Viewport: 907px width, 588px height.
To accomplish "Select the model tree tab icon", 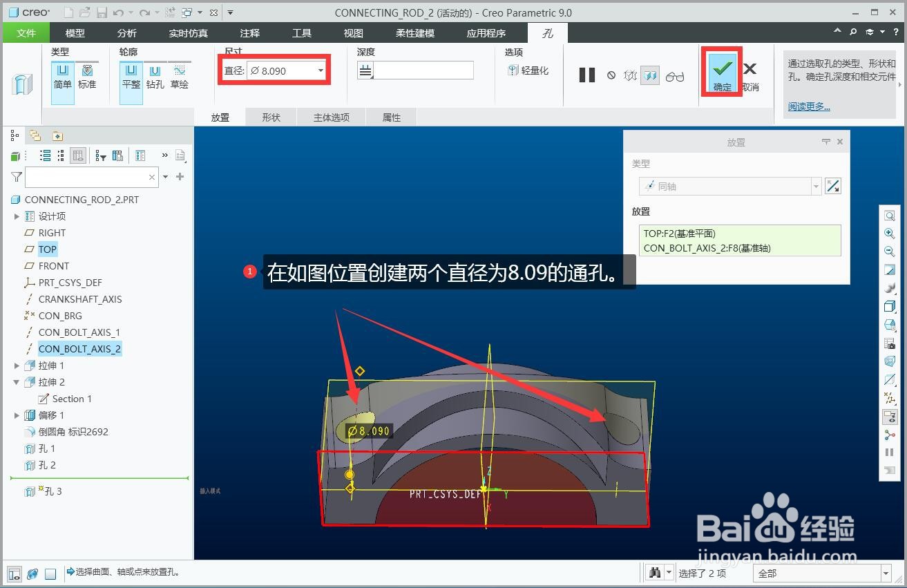I will pos(15,135).
